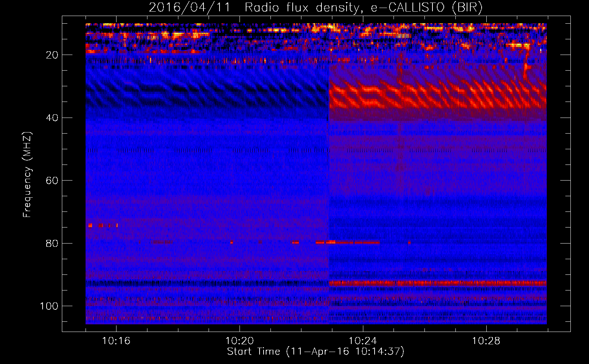
Task: Click the 40 MHz frequency tick label
Action: pyautogui.click(x=52, y=118)
